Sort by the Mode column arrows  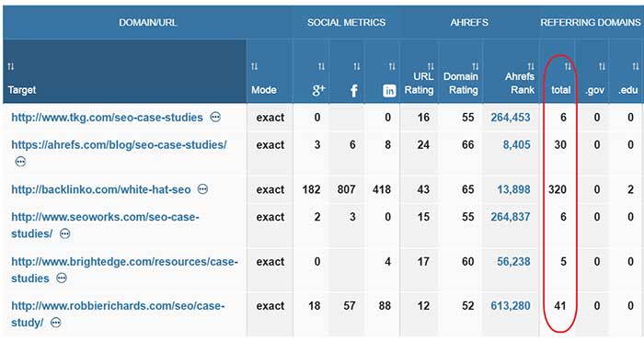254,66
